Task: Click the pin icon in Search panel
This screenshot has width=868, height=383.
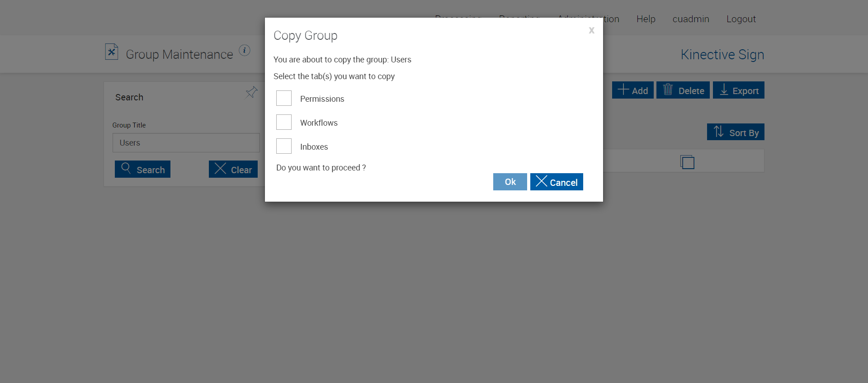Action: point(251,93)
